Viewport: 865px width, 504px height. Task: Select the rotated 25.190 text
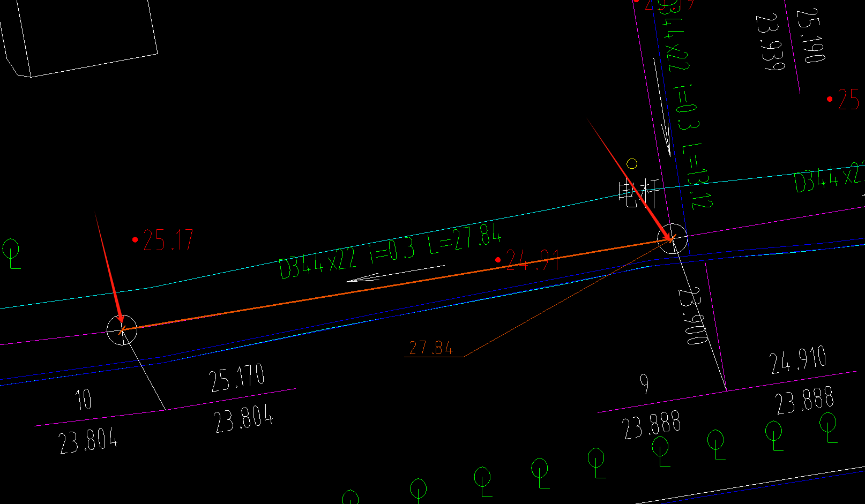(810, 35)
